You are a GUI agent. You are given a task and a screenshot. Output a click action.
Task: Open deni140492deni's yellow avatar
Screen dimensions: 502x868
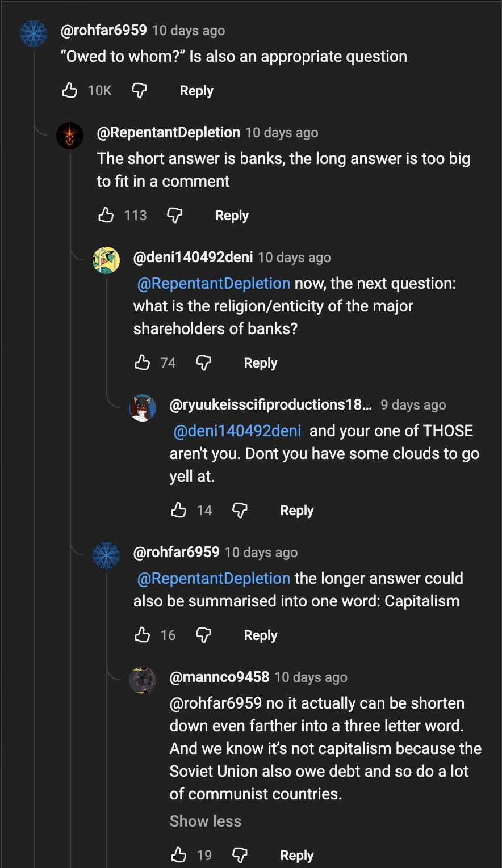click(x=106, y=260)
